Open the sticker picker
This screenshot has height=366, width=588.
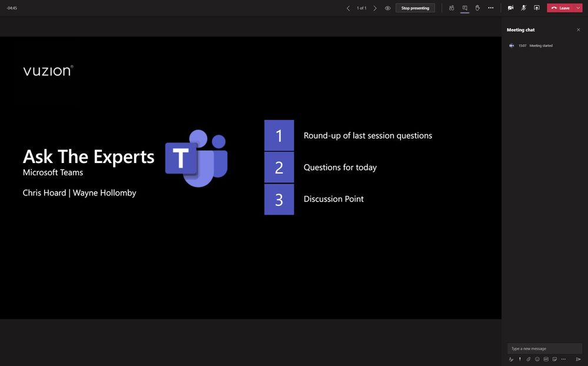click(554, 360)
